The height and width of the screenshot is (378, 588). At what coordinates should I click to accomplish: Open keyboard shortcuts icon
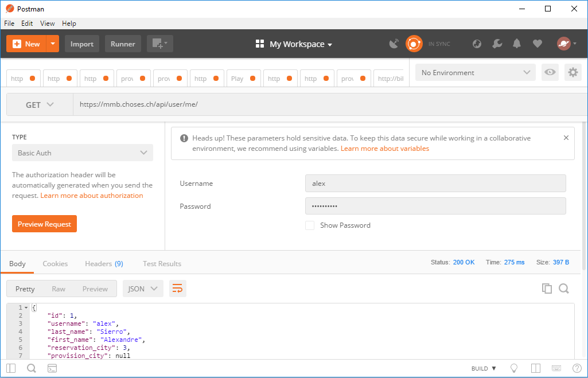tap(556, 368)
